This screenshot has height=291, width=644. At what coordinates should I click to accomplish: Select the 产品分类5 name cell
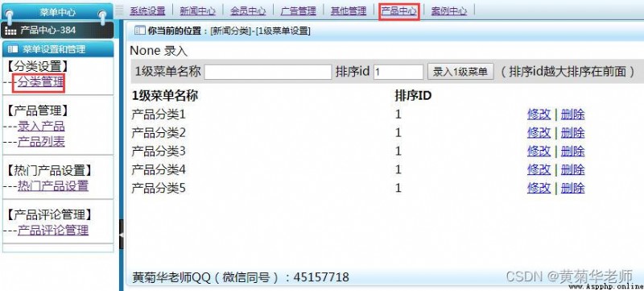coord(159,189)
